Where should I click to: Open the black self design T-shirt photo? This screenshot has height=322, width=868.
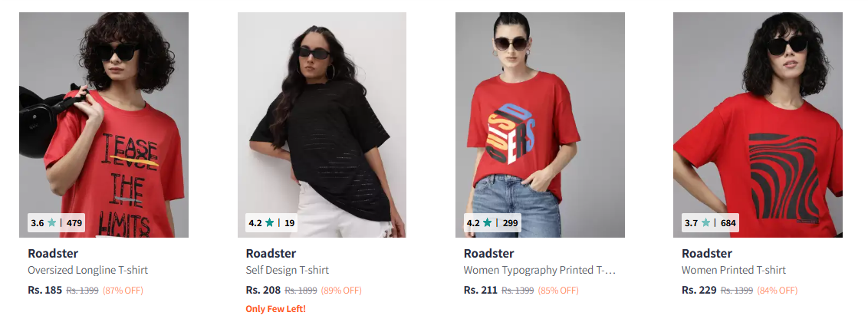pos(322,125)
